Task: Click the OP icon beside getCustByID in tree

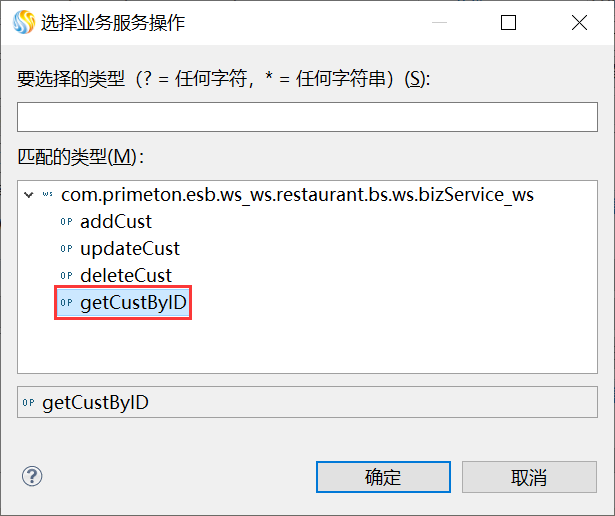Action: tap(66, 303)
